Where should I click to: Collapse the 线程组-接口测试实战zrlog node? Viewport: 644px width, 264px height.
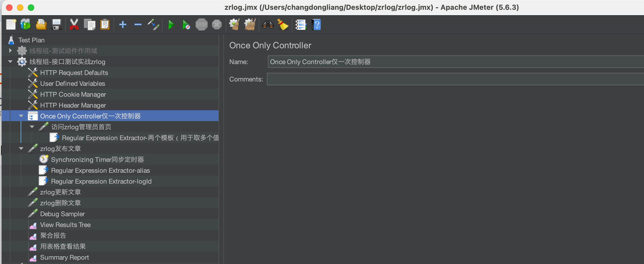tap(10, 62)
